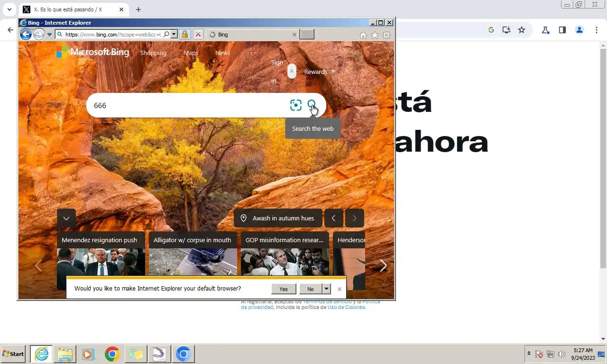This screenshot has height=364, width=607.
Task: Open the News link on Bing
Action: coord(222,53)
